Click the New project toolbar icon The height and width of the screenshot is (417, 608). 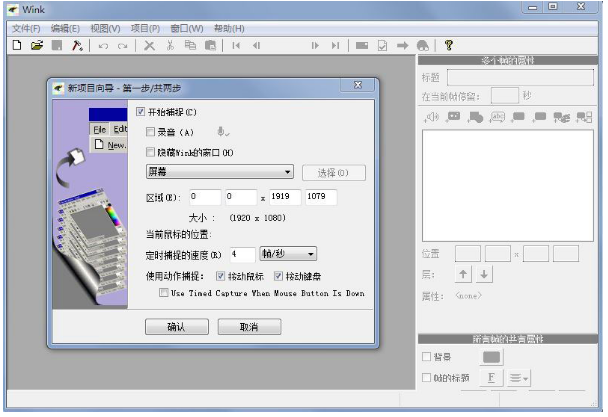click(x=17, y=45)
